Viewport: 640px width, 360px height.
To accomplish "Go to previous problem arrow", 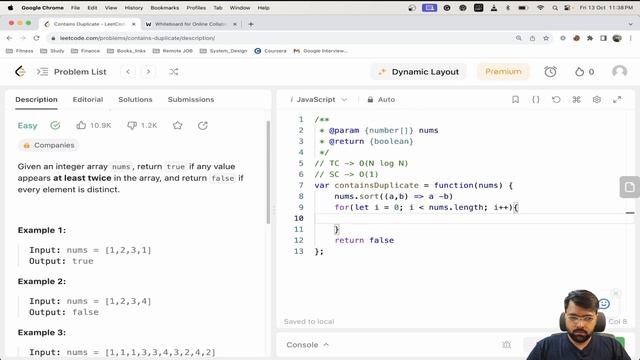I will (128, 72).
